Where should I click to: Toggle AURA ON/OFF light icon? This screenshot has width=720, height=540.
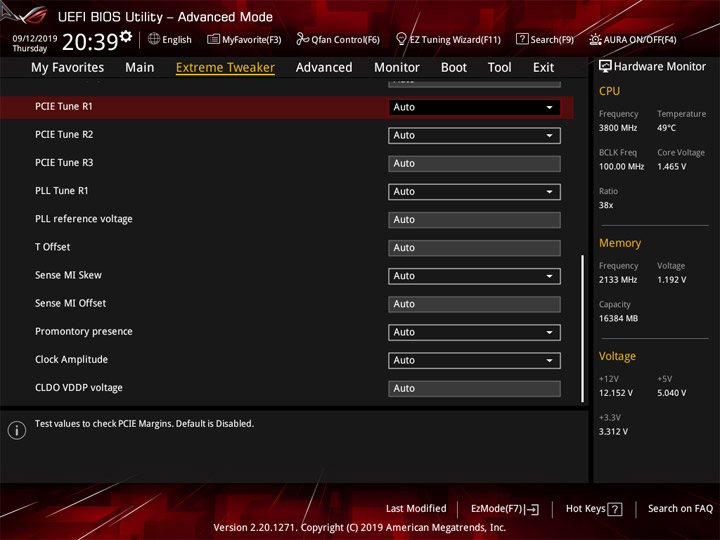595,39
